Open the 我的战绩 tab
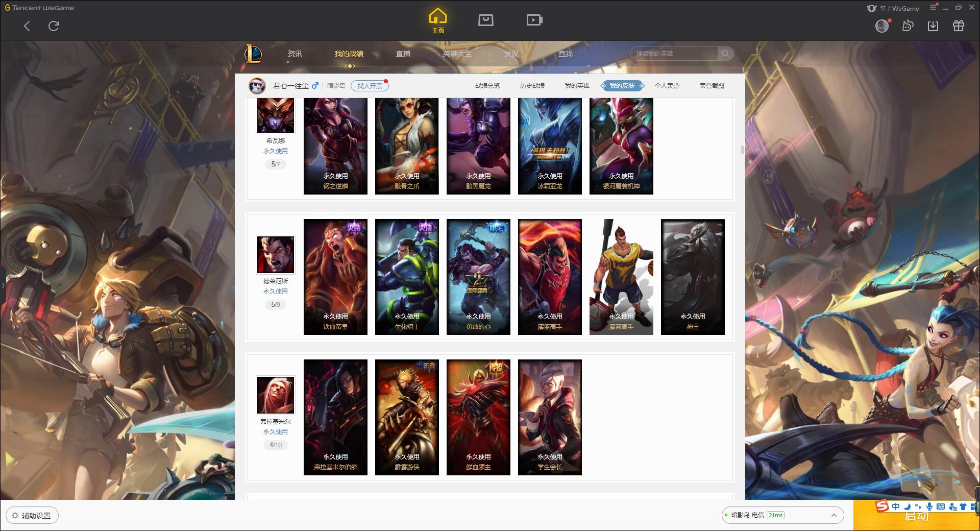Image resolution: width=980 pixels, height=531 pixels. (x=349, y=54)
